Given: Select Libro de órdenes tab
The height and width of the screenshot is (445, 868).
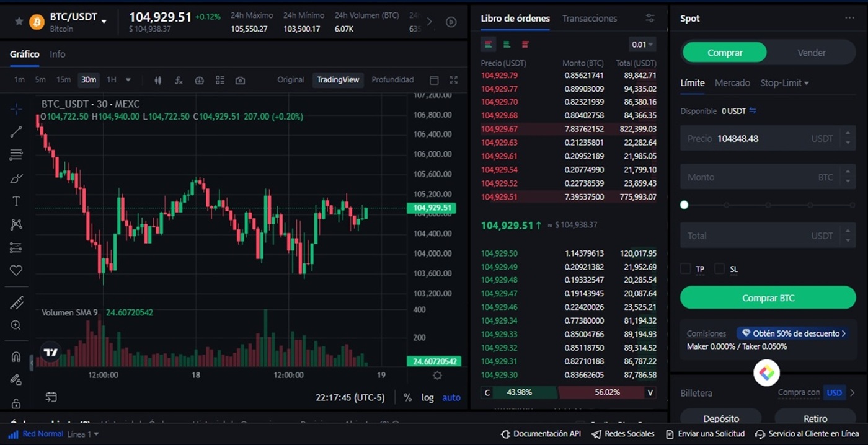Looking at the screenshot, I should point(515,19).
